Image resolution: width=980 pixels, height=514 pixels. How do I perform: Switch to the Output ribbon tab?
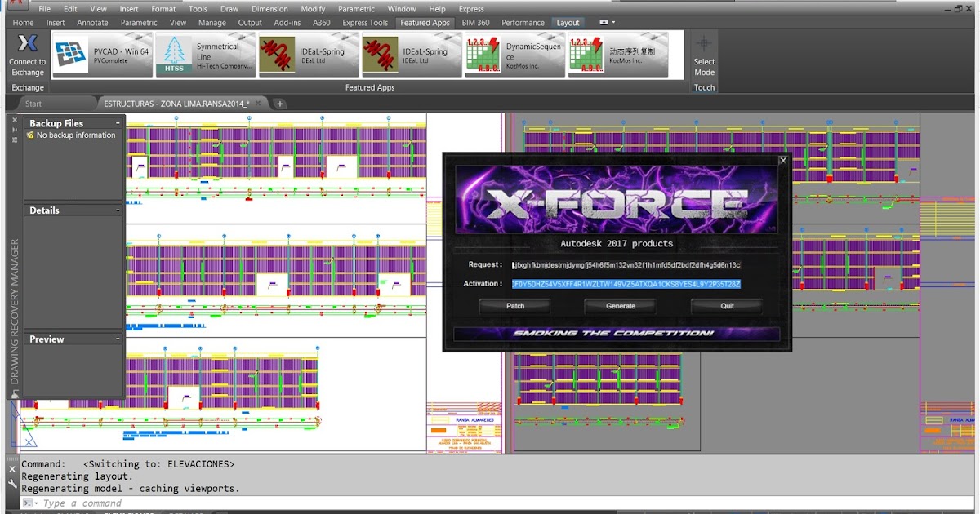coord(250,23)
